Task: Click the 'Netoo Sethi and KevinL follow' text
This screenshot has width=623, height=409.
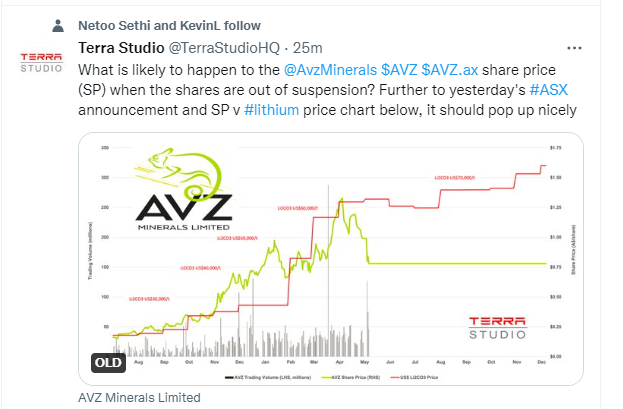Action: coord(169,26)
